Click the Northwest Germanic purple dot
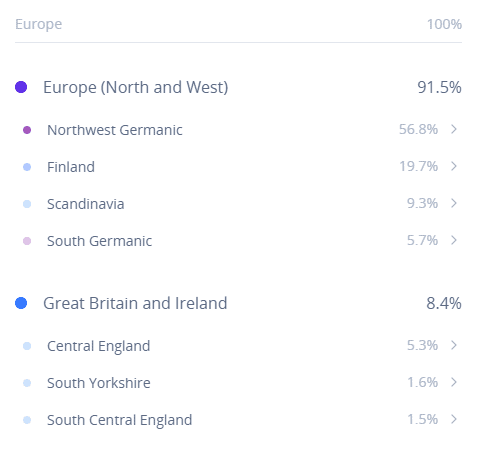The image size is (479, 451). click(27, 130)
